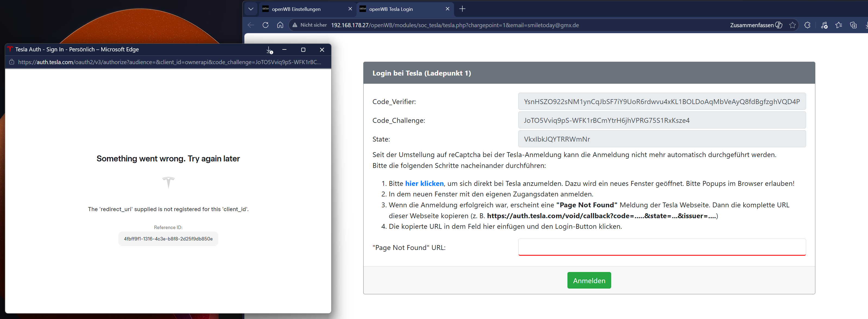Open the favorites list icon
The height and width of the screenshot is (319, 868).
pos(839,25)
